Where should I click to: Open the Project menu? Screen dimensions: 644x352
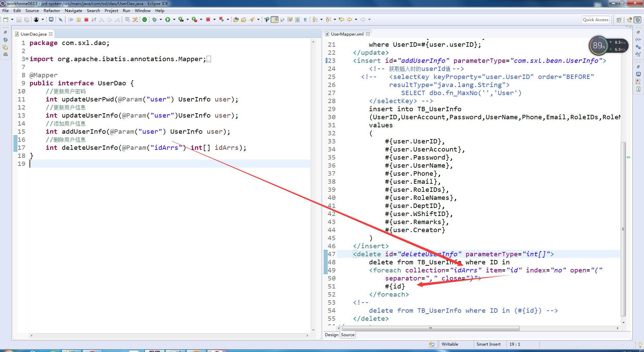111,10
